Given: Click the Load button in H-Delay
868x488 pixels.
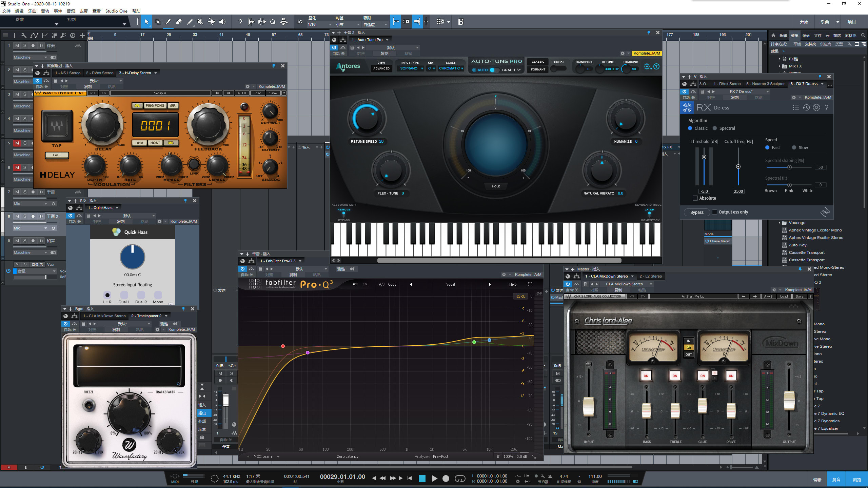Looking at the screenshot, I should (257, 93).
